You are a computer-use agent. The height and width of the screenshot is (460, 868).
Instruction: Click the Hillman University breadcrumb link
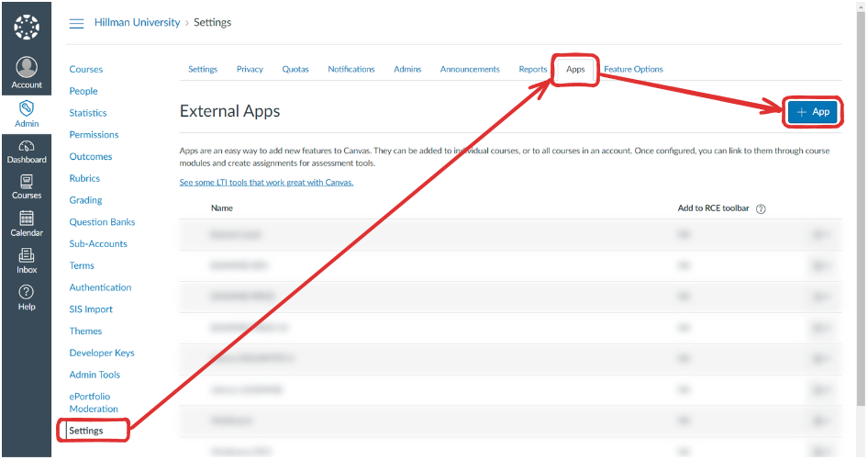tap(137, 23)
